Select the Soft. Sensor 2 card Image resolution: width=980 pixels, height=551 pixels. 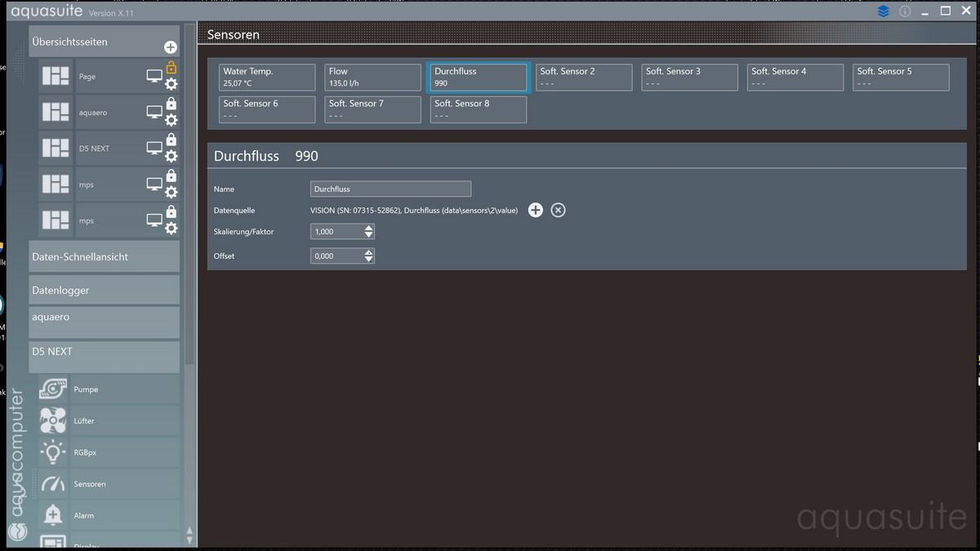[x=584, y=77]
